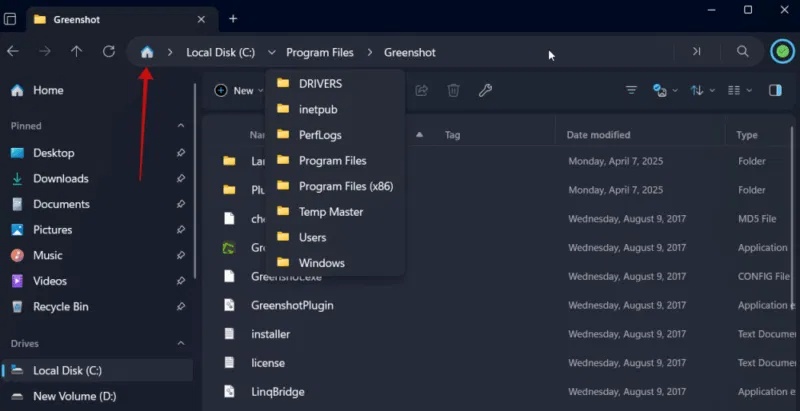
Task: Choose Windows folder in the dropdown
Action: (335, 263)
